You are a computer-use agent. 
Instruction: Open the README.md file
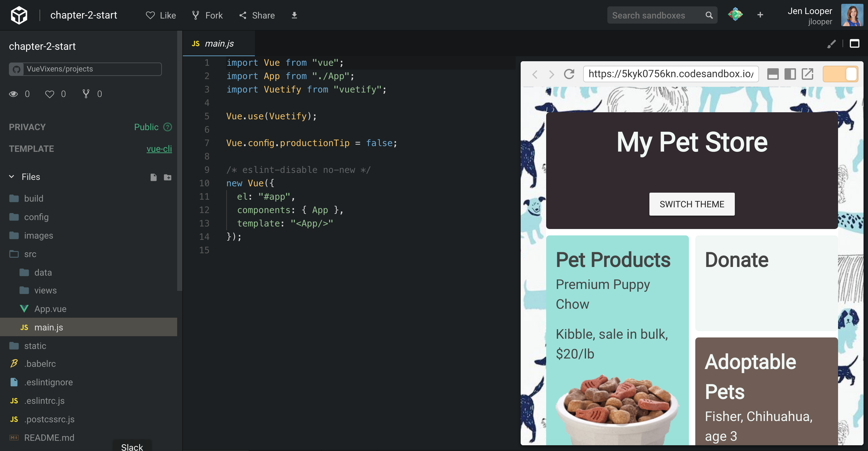(x=89, y=438)
